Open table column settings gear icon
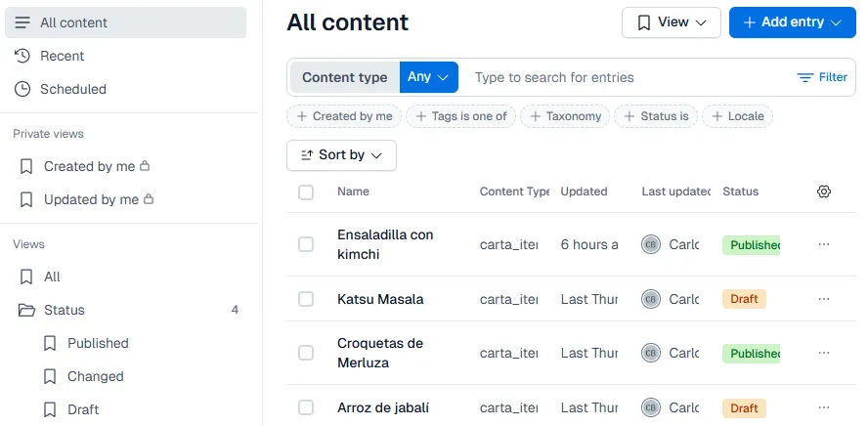This screenshot has height=426, width=868. click(824, 192)
